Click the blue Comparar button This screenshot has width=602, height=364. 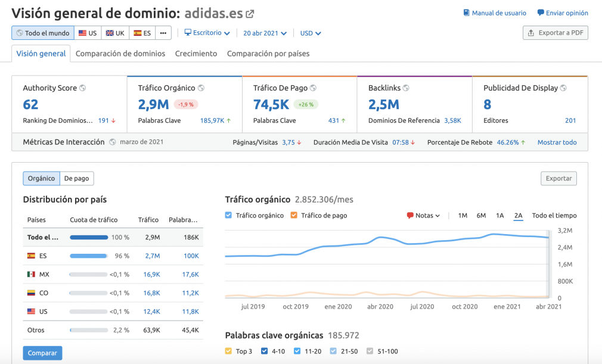pos(42,353)
